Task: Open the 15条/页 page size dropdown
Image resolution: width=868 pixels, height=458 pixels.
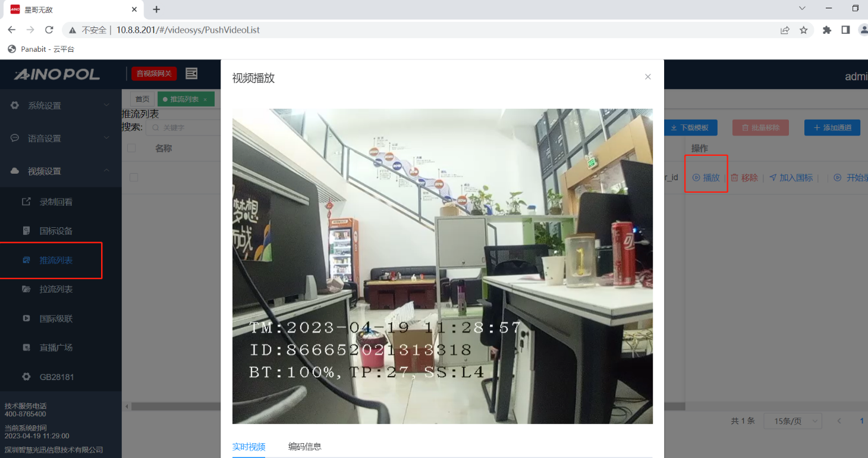Action: pyautogui.click(x=792, y=421)
